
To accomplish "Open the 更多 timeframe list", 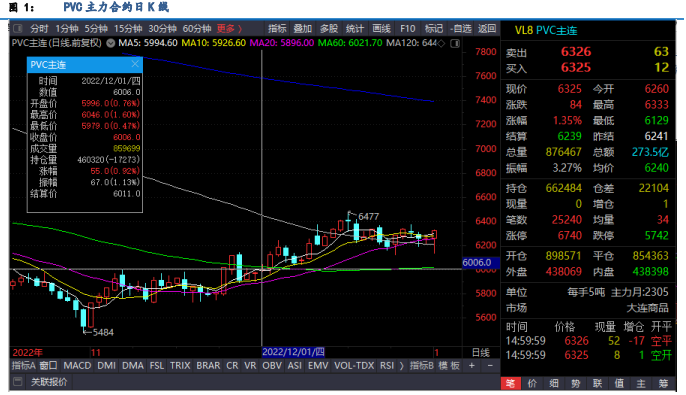I will tap(229, 29).
